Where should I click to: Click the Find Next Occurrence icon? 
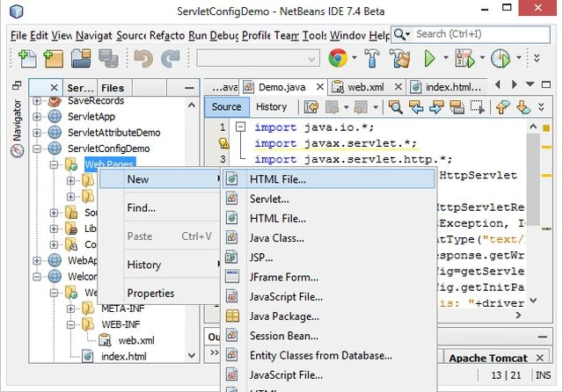(436, 107)
